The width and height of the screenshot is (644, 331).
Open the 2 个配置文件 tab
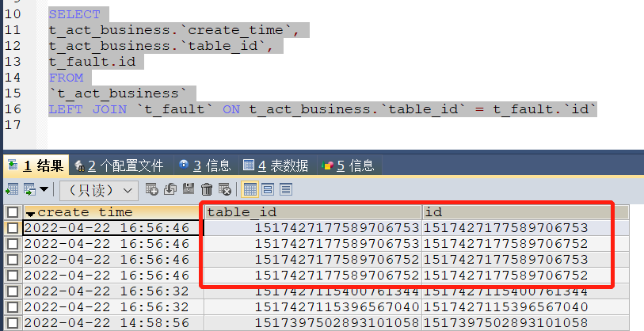[x=120, y=165]
